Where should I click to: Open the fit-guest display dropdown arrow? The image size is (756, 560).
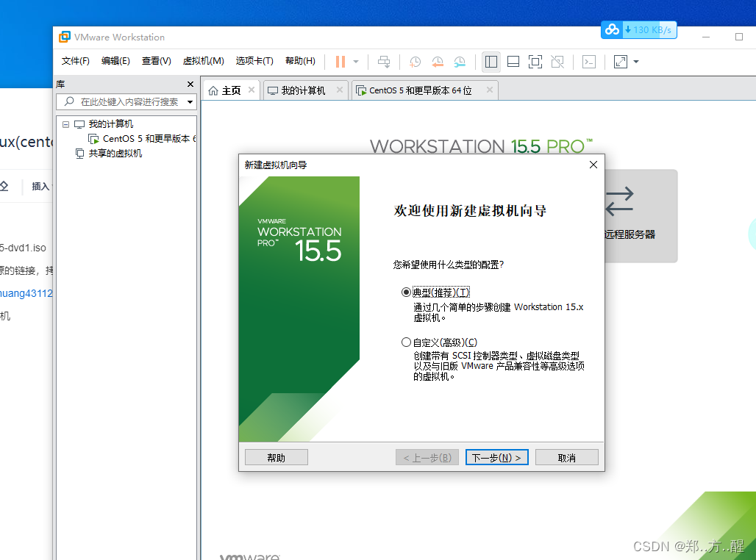click(x=637, y=62)
